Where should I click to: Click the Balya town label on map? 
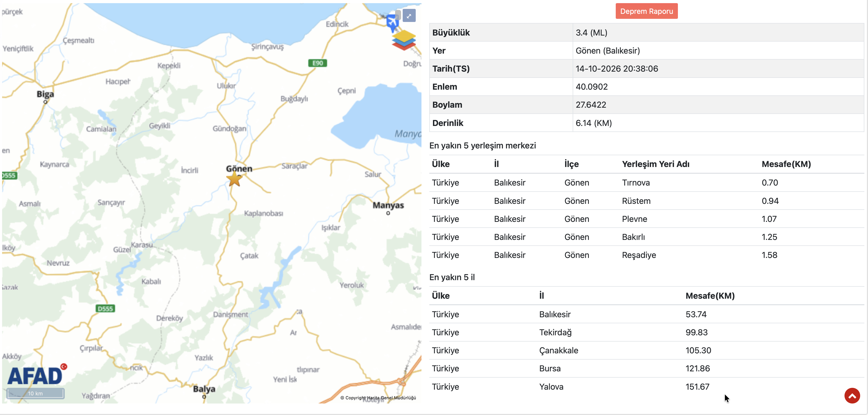coord(204,389)
